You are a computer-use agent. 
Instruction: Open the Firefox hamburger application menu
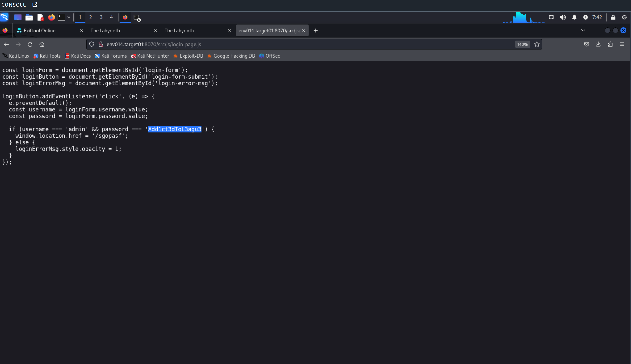tap(622, 44)
